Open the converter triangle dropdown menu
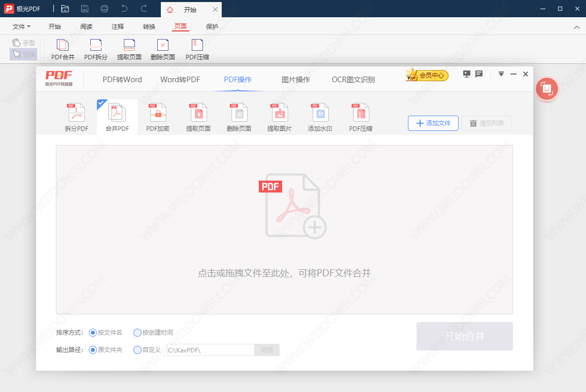The image size is (586, 392). tap(501, 74)
